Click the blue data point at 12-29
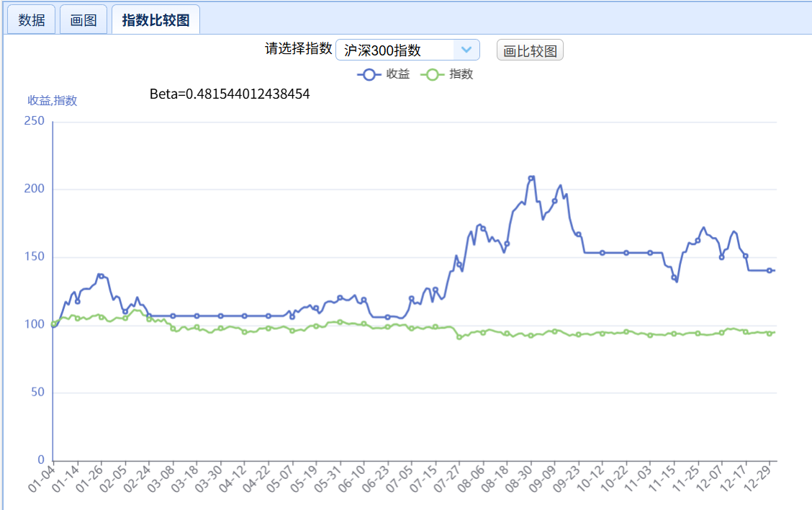 point(770,271)
